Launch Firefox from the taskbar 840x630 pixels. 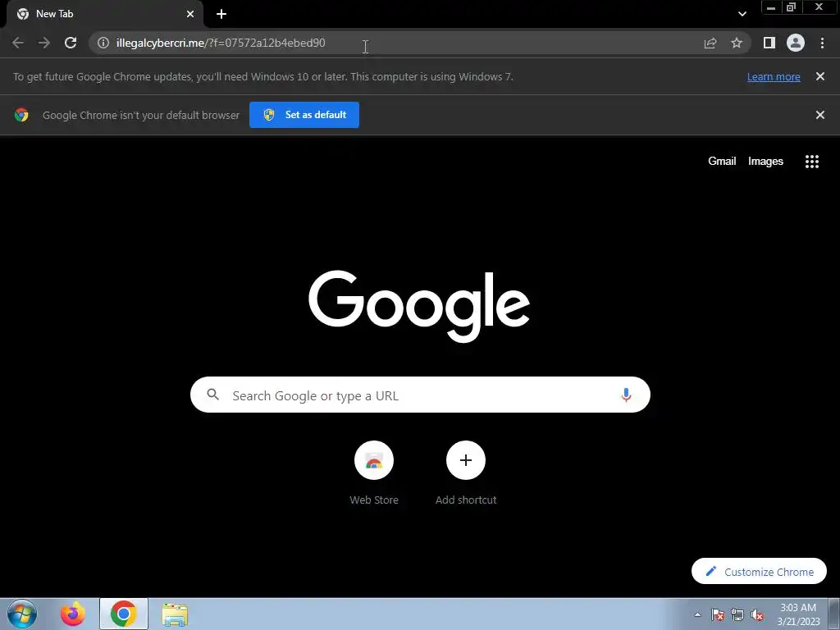(x=73, y=614)
